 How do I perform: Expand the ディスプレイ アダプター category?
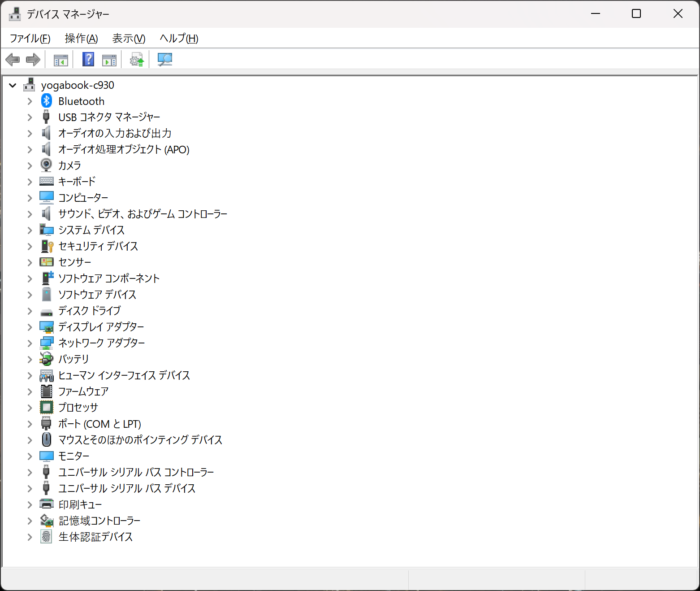tap(30, 327)
